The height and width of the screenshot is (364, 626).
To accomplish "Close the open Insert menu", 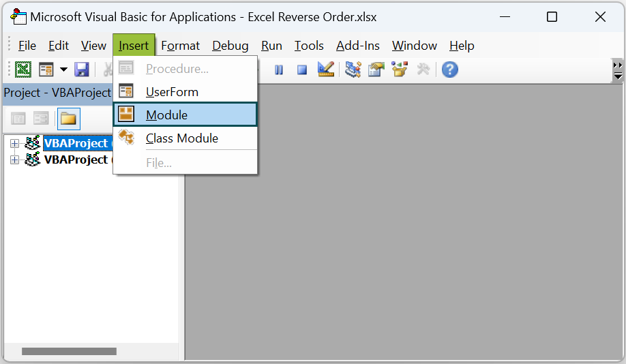I will (134, 46).
